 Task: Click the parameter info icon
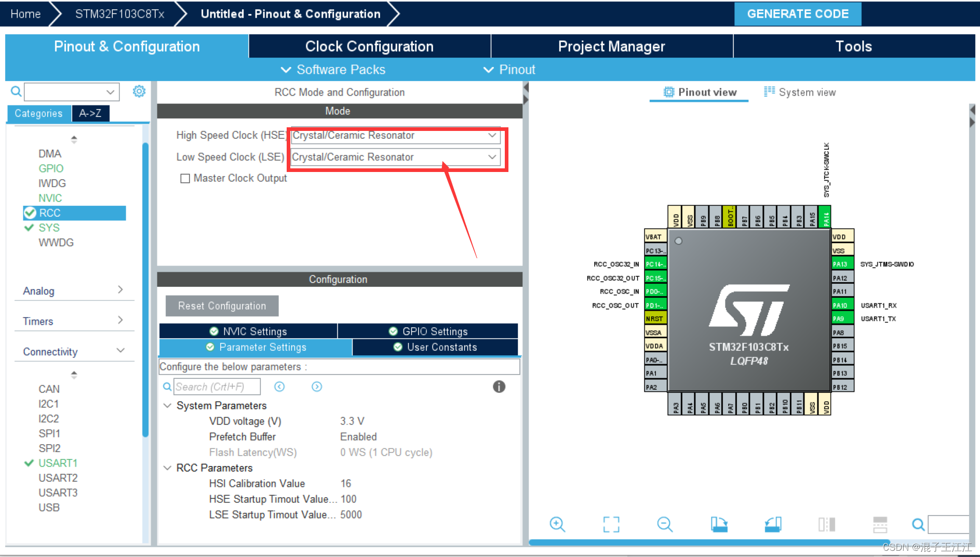tap(499, 387)
